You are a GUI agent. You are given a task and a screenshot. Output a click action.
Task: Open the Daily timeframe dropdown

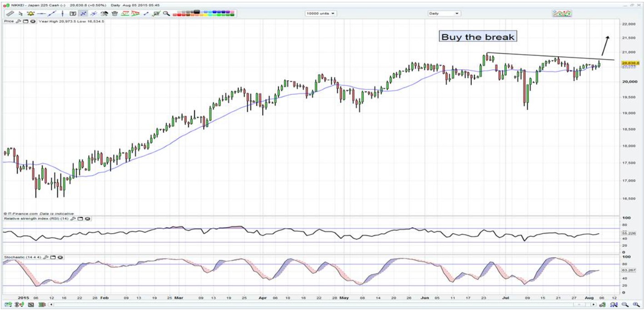point(444,14)
